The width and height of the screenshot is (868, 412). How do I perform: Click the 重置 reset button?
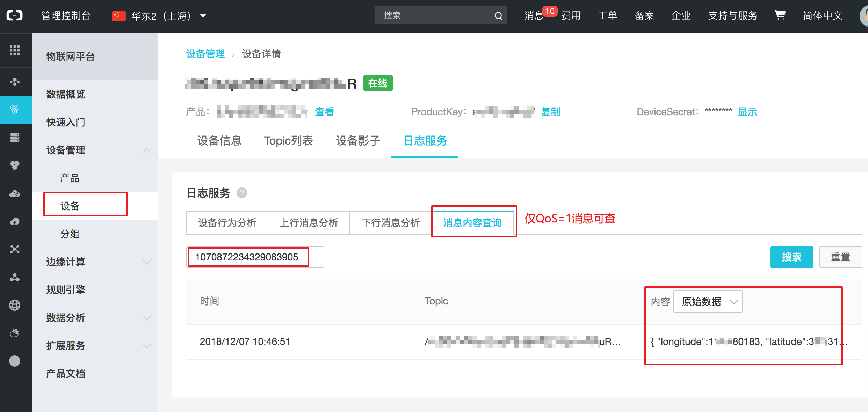pyautogui.click(x=840, y=257)
